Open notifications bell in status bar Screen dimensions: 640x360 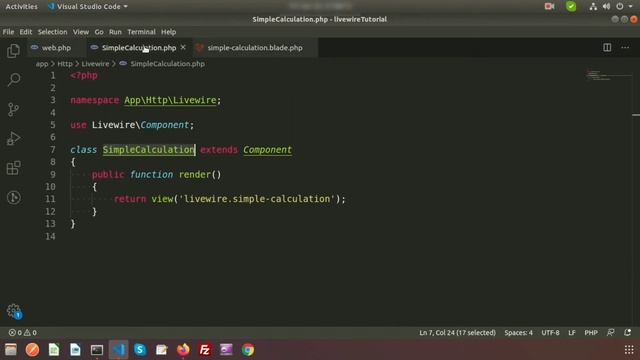pyautogui.click(x=628, y=333)
